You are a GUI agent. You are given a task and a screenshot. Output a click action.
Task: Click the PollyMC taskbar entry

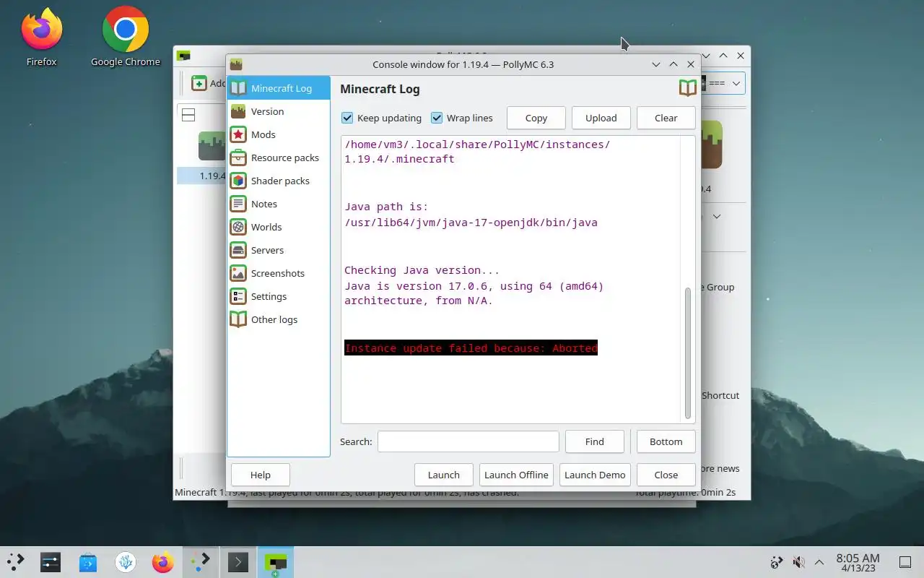pyautogui.click(x=276, y=562)
